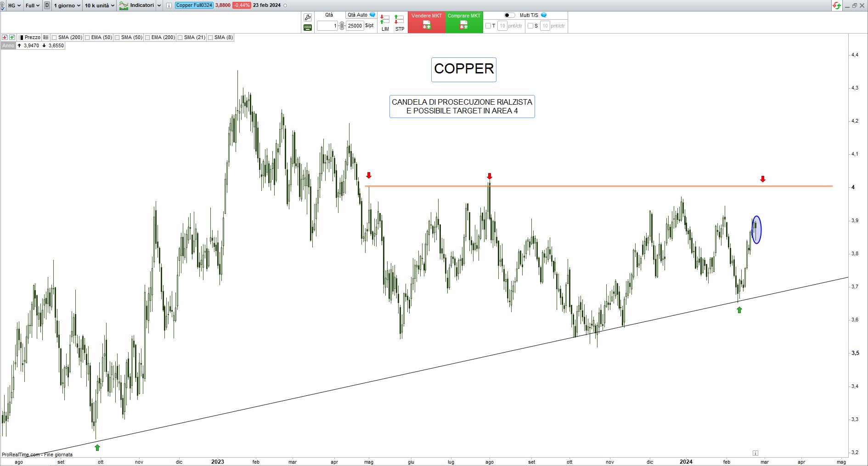
Task: Click the red-green trading arrows icon
Action: [836, 6]
